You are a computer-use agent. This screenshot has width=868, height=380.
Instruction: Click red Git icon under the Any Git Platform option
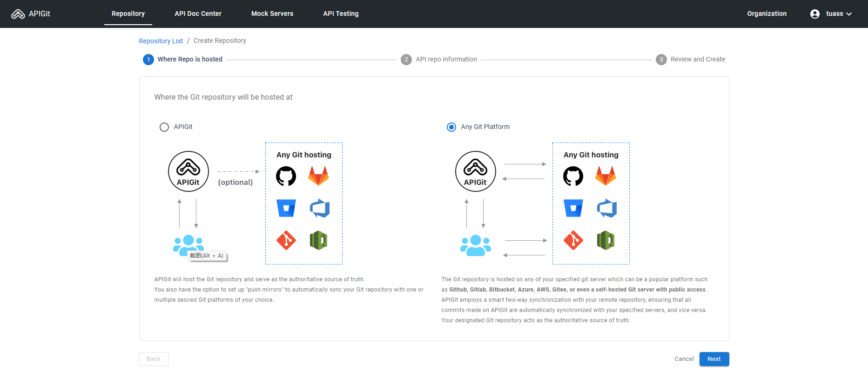[x=573, y=240]
